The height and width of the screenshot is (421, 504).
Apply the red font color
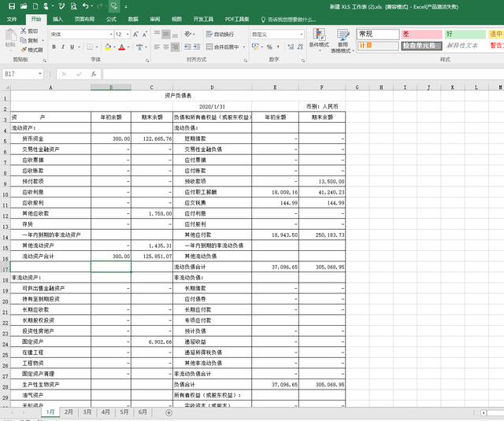[121, 47]
